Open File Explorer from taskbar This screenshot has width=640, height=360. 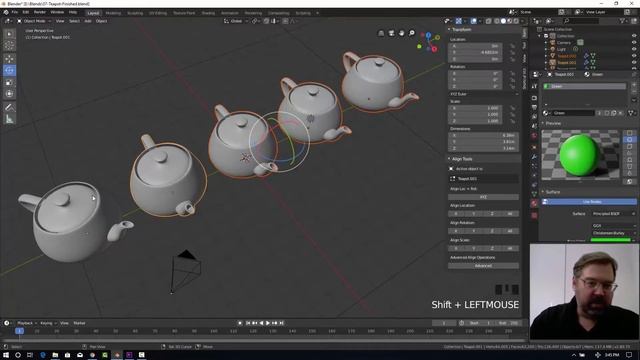tap(55, 355)
